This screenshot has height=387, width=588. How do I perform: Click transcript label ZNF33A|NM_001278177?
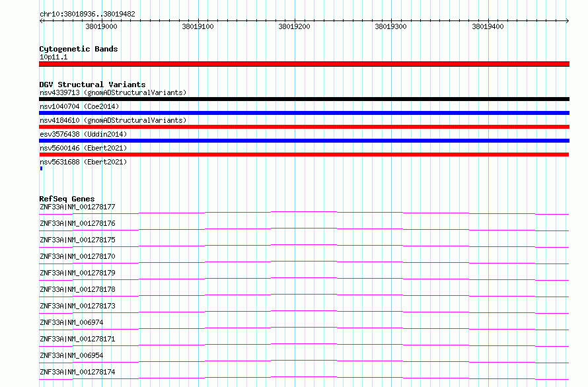(77, 207)
